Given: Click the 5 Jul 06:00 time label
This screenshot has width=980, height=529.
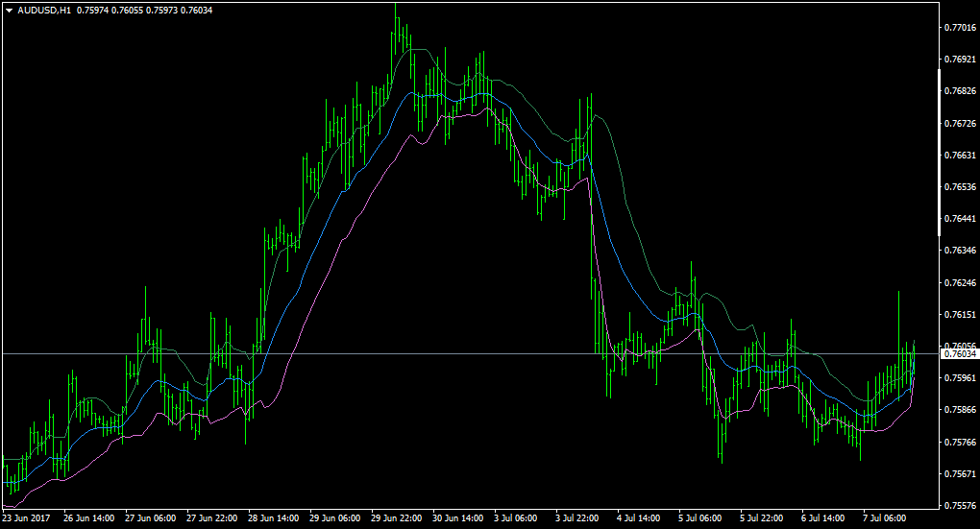Looking at the screenshot, I should coord(700,518).
